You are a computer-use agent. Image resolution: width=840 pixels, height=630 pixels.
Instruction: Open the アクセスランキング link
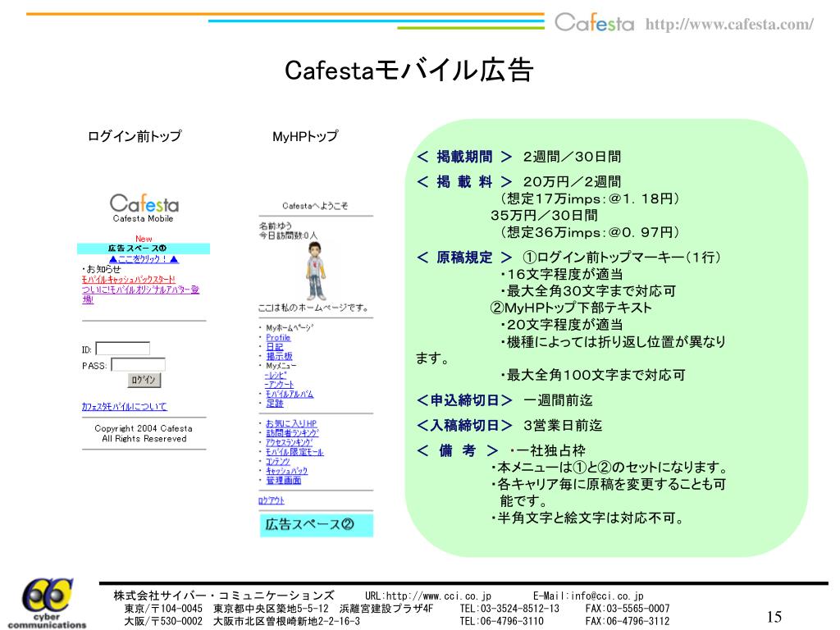click(290, 442)
